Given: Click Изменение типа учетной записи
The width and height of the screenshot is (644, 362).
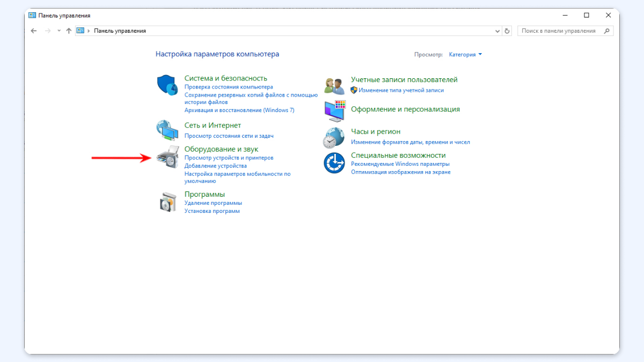Looking at the screenshot, I should 401,90.
